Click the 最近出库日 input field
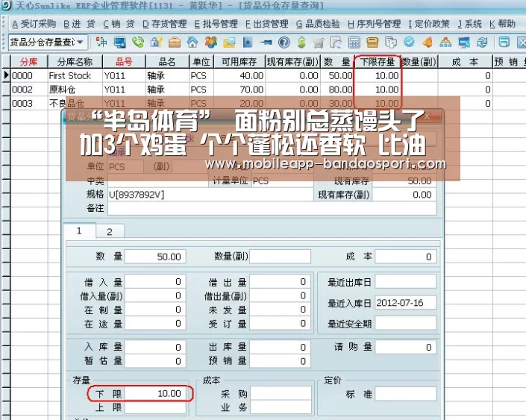Image resolution: width=526 pixels, height=420 pixels. point(406,282)
